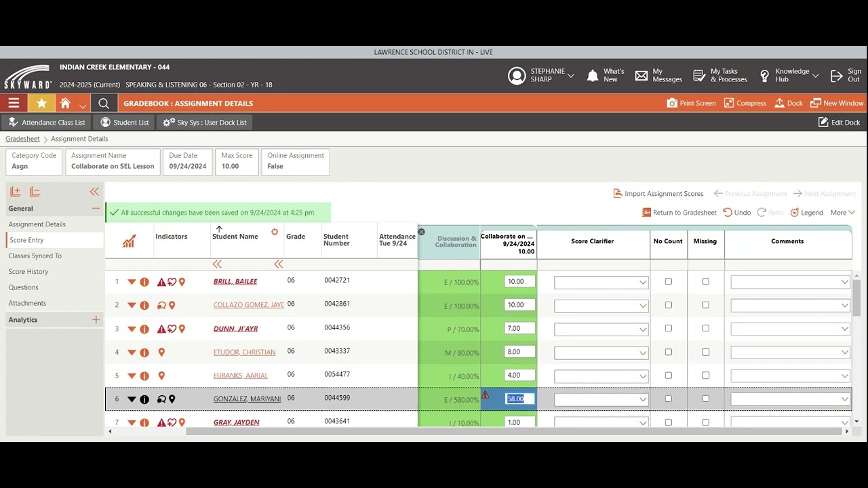The height and width of the screenshot is (488, 868).
Task: Check No Count for Collazo Gomez
Action: pos(668,305)
